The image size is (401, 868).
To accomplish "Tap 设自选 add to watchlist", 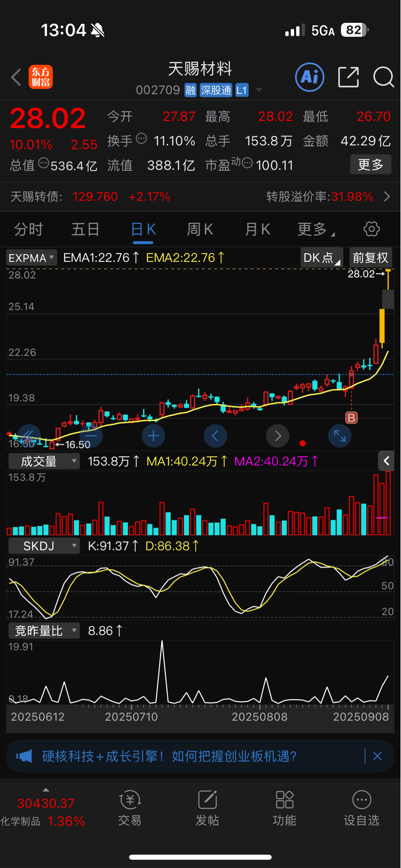I will (361, 808).
